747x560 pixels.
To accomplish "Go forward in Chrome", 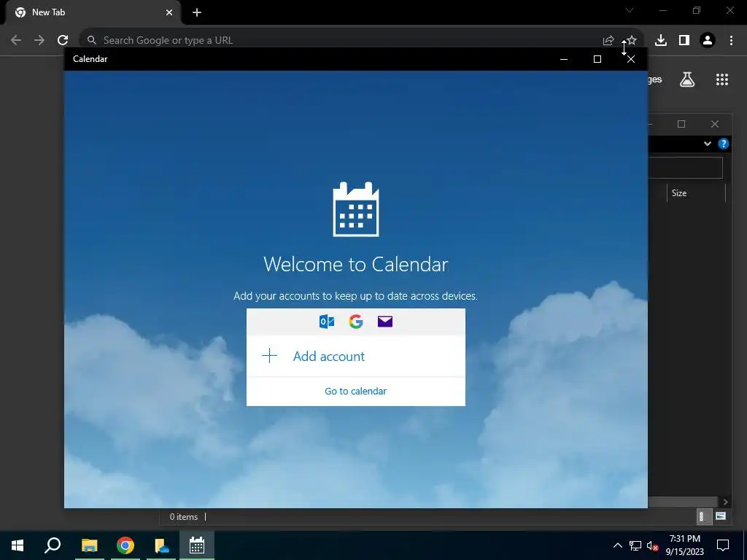I will point(39,40).
